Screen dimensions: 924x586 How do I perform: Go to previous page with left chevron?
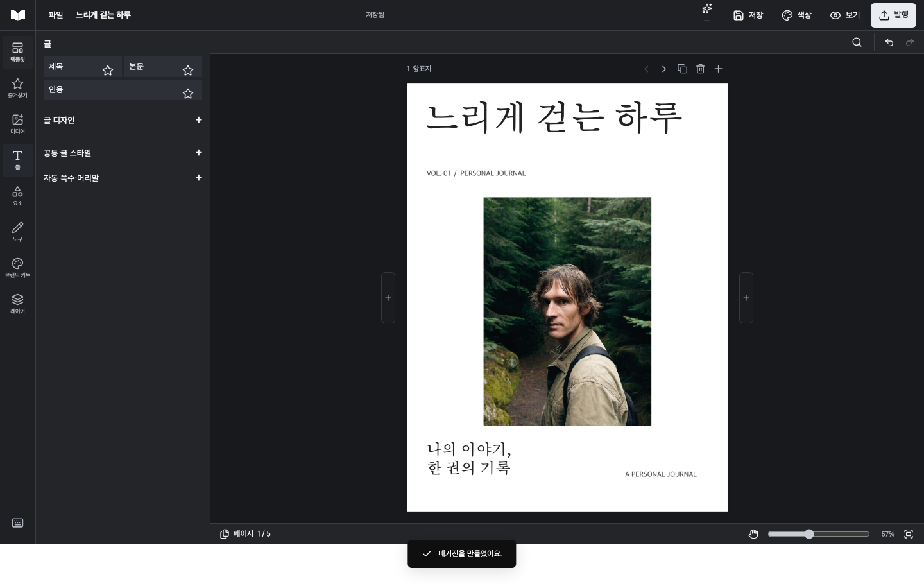coord(646,69)
